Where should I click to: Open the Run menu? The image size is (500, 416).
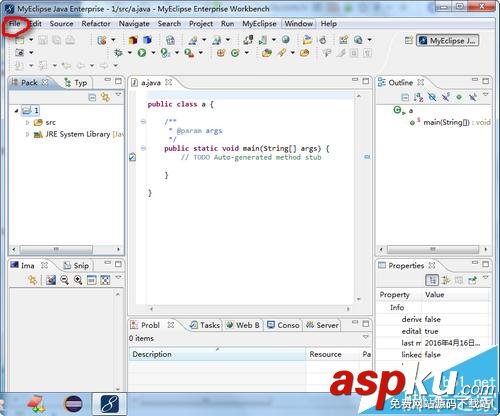coord(227,24)
